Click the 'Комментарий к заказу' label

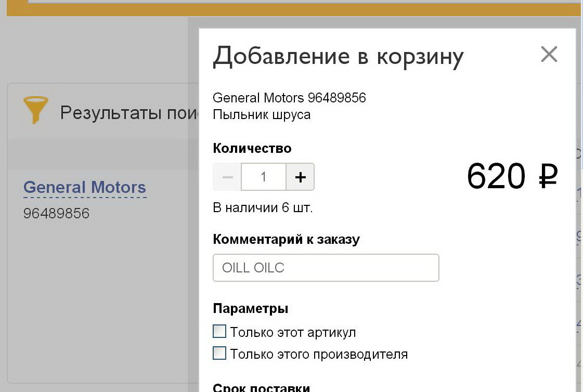pyautogui.click(x=286, y=239)
